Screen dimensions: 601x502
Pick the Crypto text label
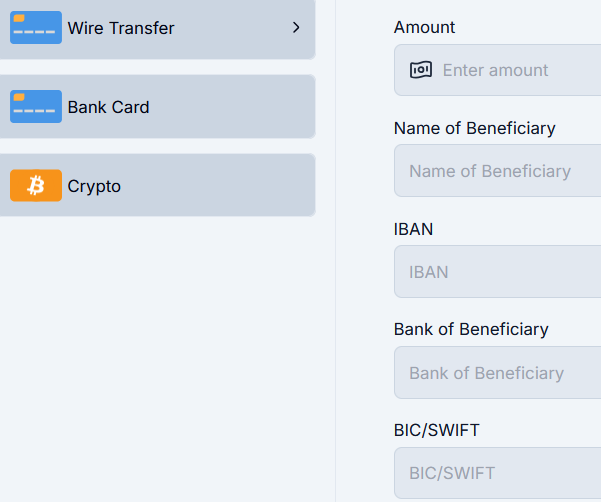pyautogui.click(x=94, y=186)
